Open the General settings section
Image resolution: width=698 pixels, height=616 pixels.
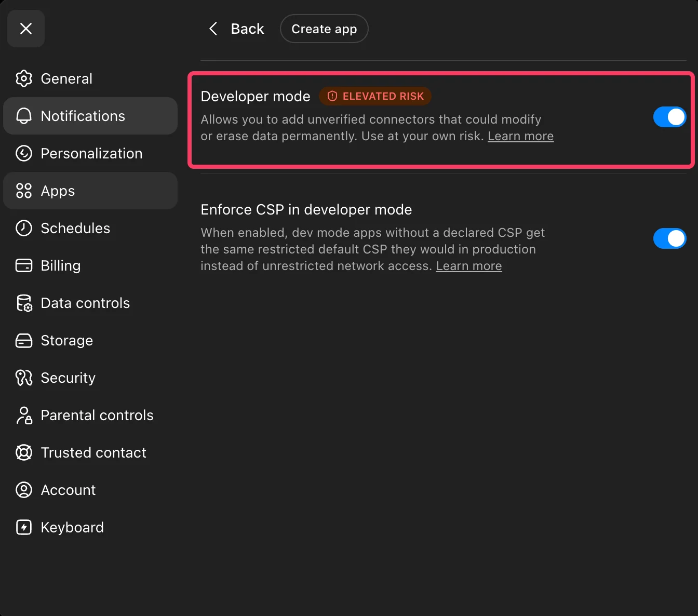[90, 78]
